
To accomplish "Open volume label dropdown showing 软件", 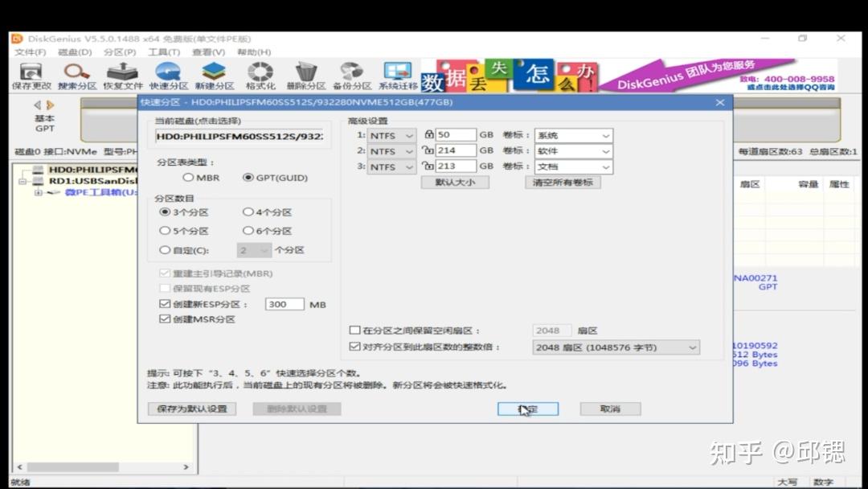I will point(574,150).
